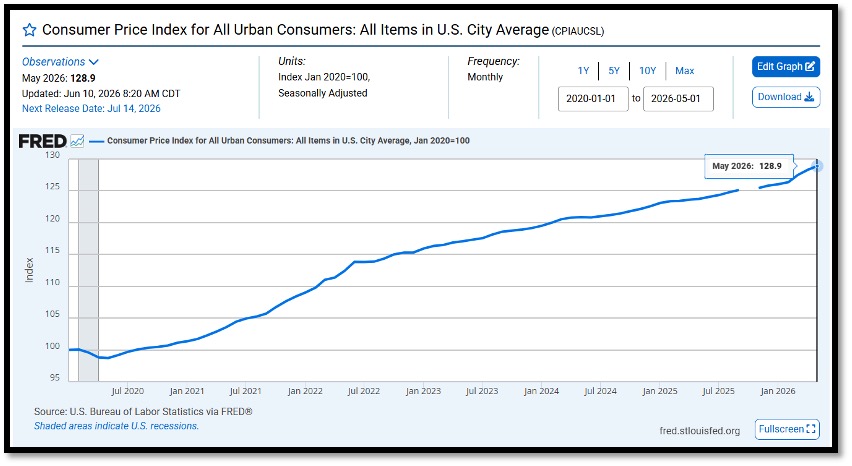
Task: Click the '130' y-axis value
Action: pyautogui.click(x=53, y=155)
